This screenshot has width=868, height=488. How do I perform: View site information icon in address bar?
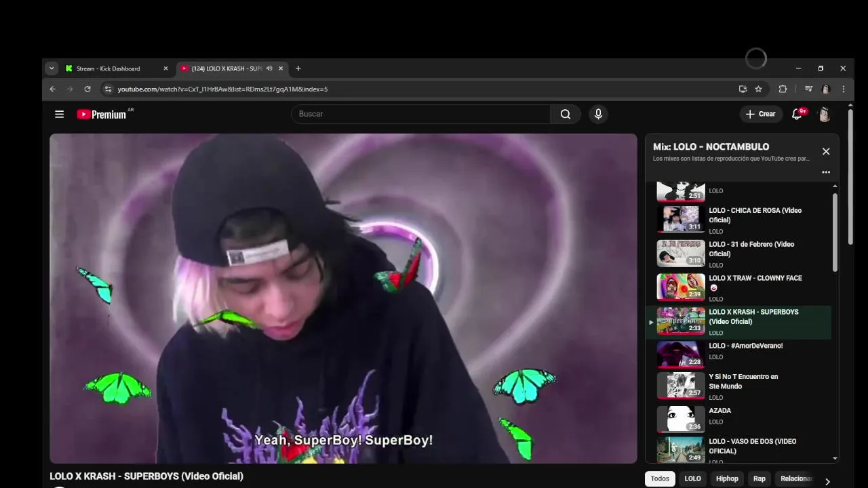tap(107, 89)
